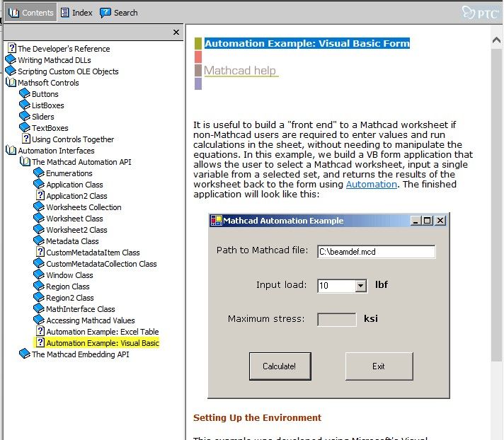
Task: Collapse The Mathcad Automation API book icon
Action: coord(25,161)
